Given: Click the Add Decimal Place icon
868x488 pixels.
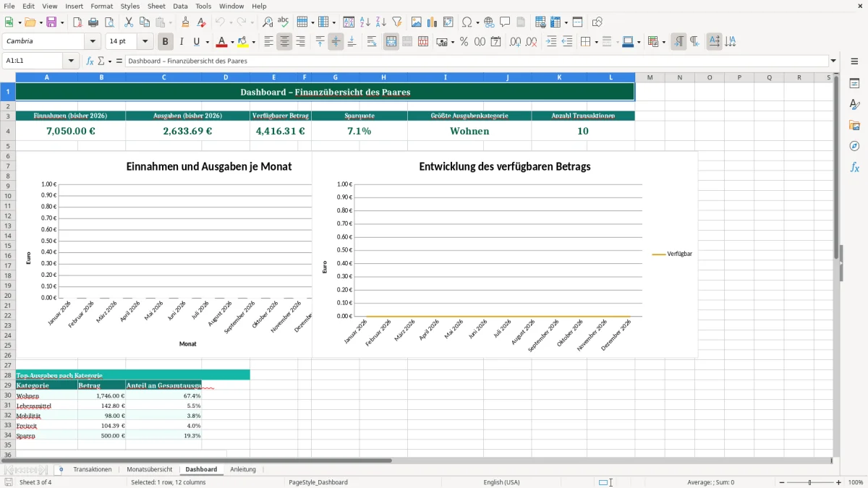Looking at the screenshot, I should (516, 42).
